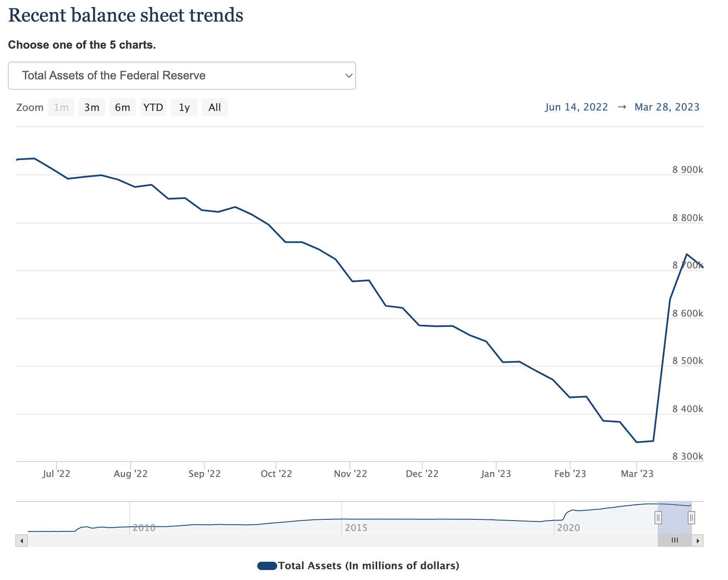The height and width of the screenshot is (580, 728).
Task: Click the navigator's left resize handle
Action: (x=659, y=518)
